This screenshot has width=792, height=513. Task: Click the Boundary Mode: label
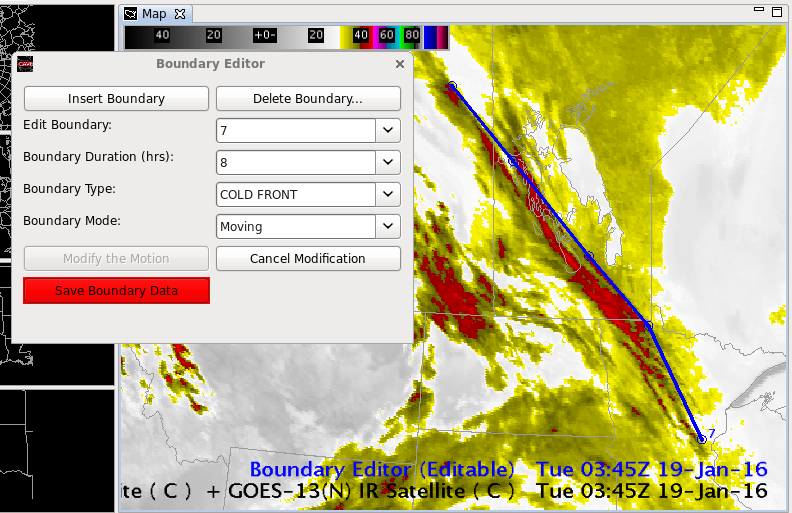(x=72, y=221)
